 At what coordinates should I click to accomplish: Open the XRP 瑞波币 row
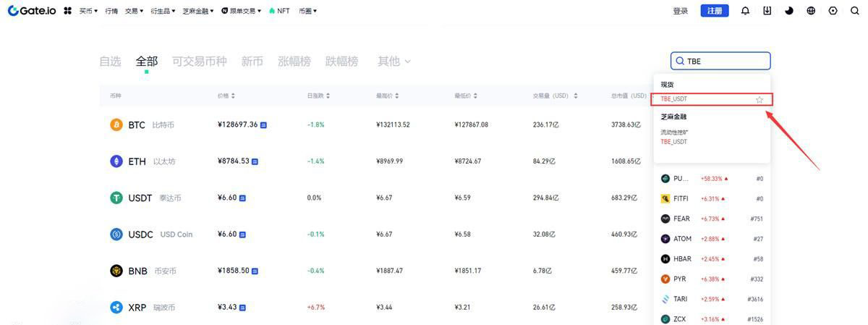tap(375, 307)
